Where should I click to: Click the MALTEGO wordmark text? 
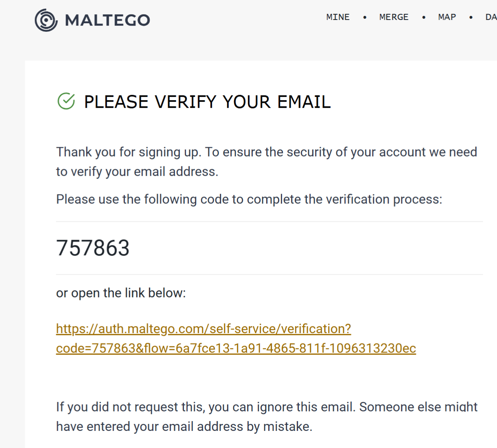(x=107, y=20)
